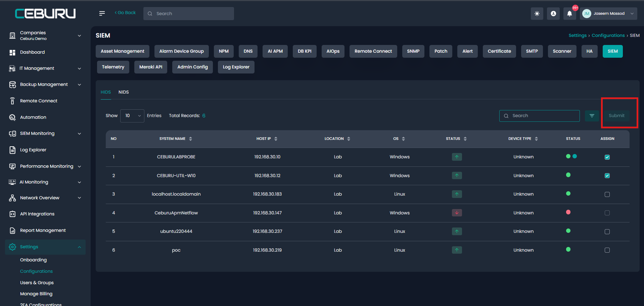Open the Configurations breadcrumb link
644x306 pixels.
coord(608,36)
